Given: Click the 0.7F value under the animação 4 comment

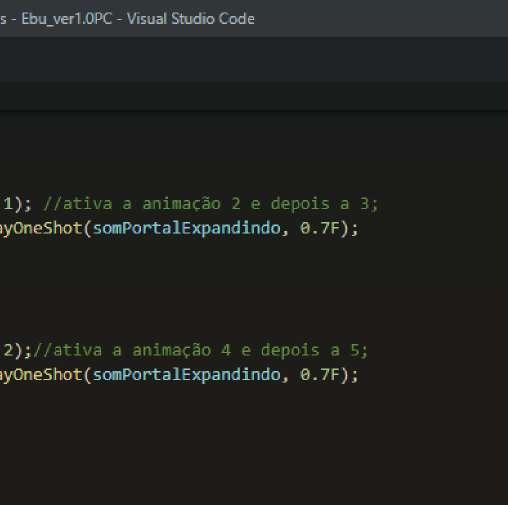Looking at the screenshot, I should pyautogui.click(x=320, y=375).
